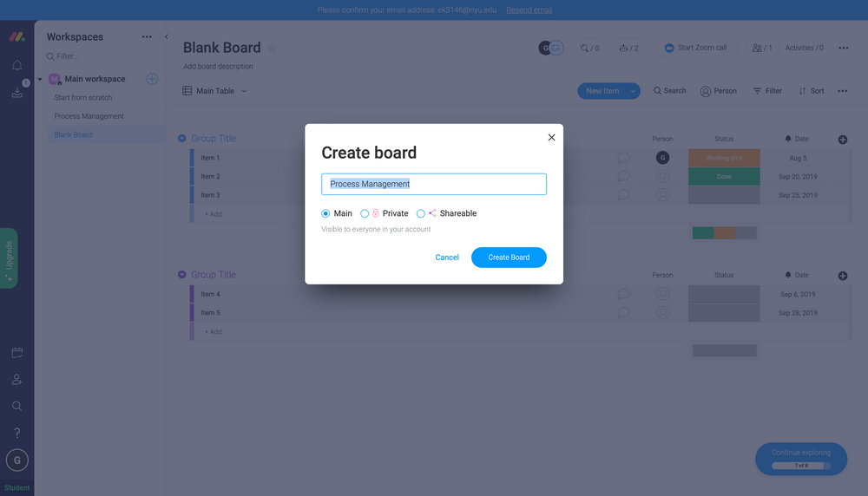The width and height of the screenshot is (868, 496).
Task: Star the Blank Board as favorite
Action: [x=272, y=48]
